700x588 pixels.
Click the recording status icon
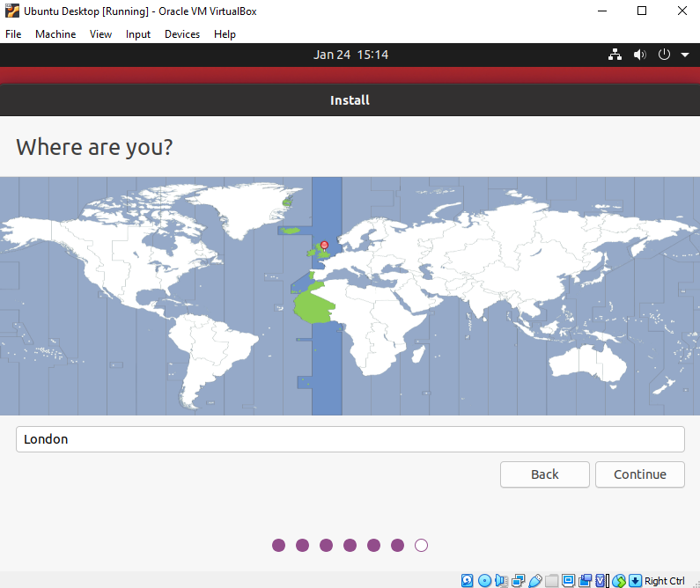tap(585, 580)
